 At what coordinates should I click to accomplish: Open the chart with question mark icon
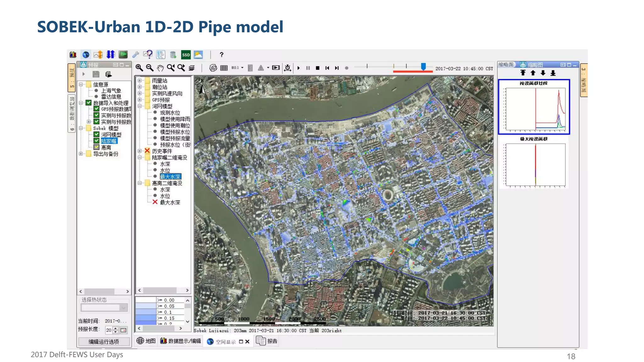pos(148,55)
